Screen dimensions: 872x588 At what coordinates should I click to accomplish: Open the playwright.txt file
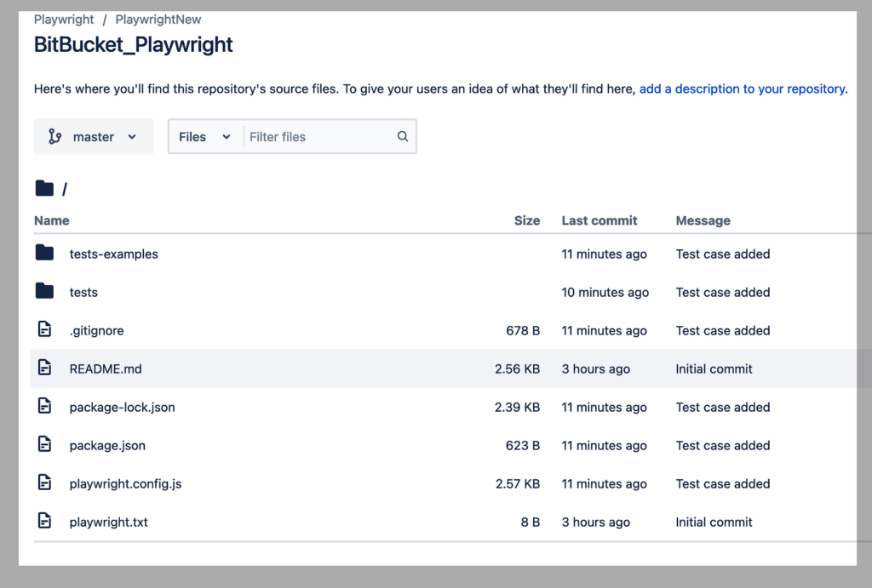tap(108, 522)
